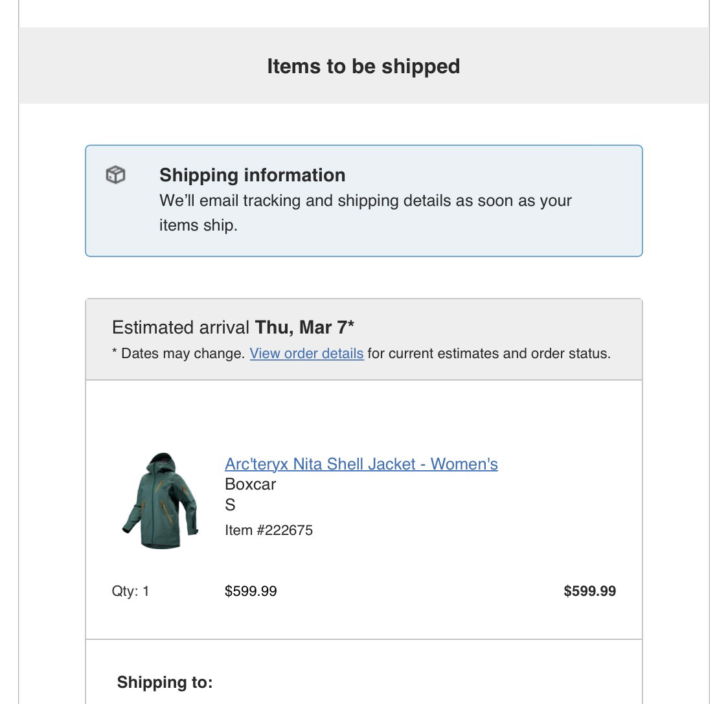The width and height of the screenshot is (728, 704).
Task: Click the "Shipping to:" heading
Action: [x=165, y=683]
